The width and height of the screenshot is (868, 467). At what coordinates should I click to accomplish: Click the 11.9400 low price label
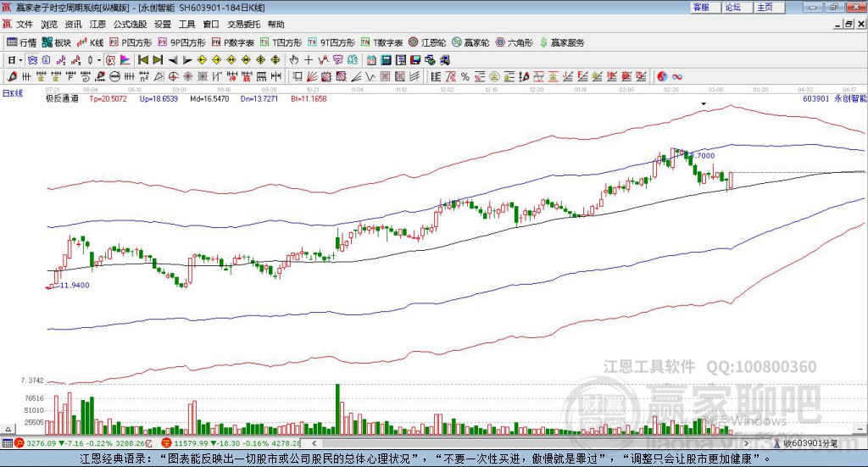(75, 286)
